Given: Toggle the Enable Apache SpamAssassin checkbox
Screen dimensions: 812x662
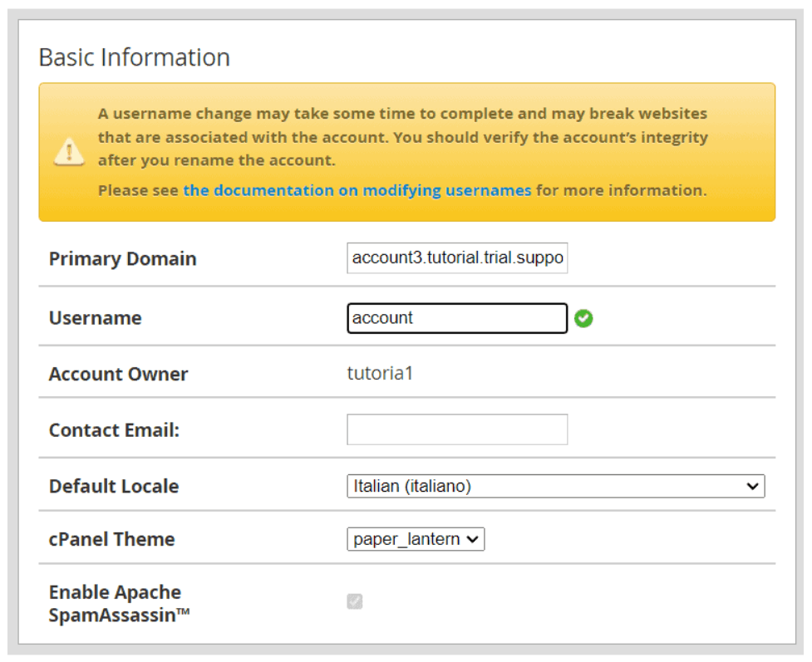Looking at the screenshot, I should point(355,601).
